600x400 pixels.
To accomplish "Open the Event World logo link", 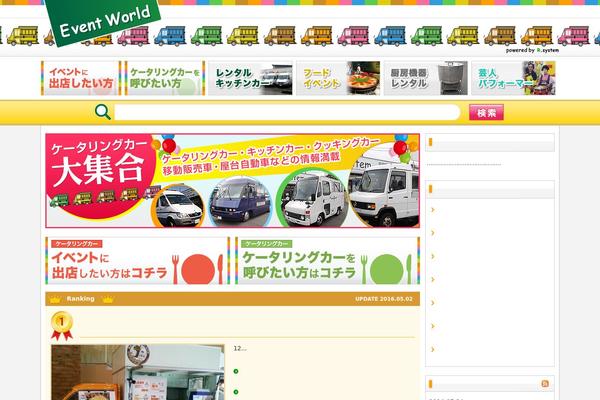I will click(103, 21).
